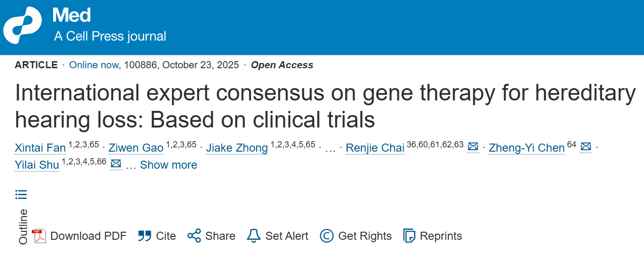This screenshot has height=272, width=644.
Task: Click email envelope icon for Zheng-Yi Chen
Action: click(586, 147)
